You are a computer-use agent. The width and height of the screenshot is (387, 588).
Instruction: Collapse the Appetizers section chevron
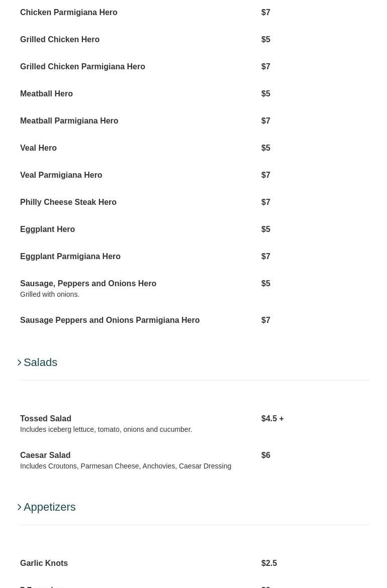pos(20,507)
